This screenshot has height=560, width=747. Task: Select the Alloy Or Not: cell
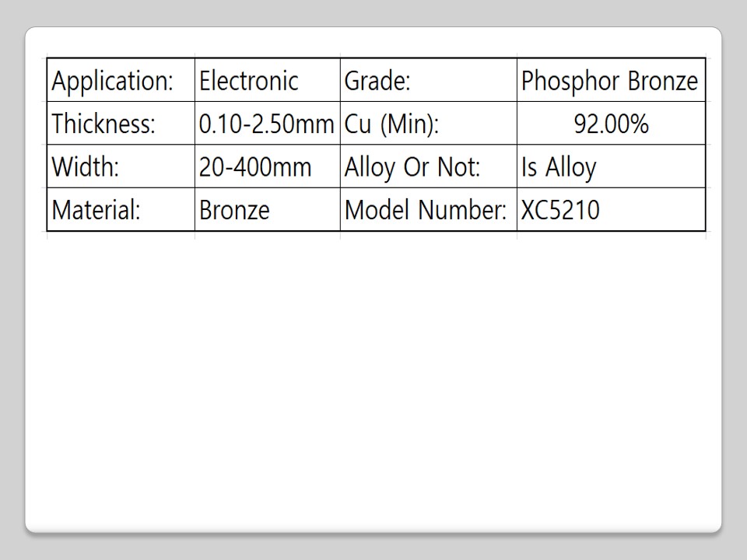412,167
